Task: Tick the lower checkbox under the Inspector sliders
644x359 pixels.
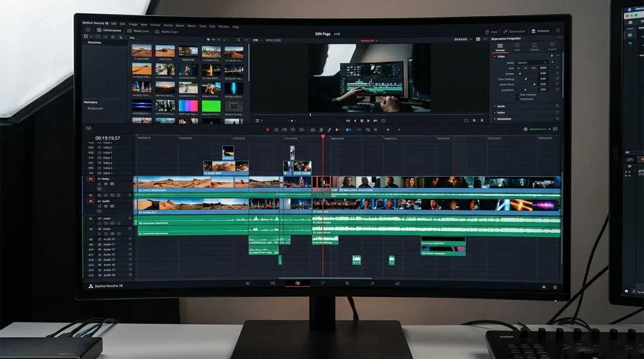Action: 517,99
